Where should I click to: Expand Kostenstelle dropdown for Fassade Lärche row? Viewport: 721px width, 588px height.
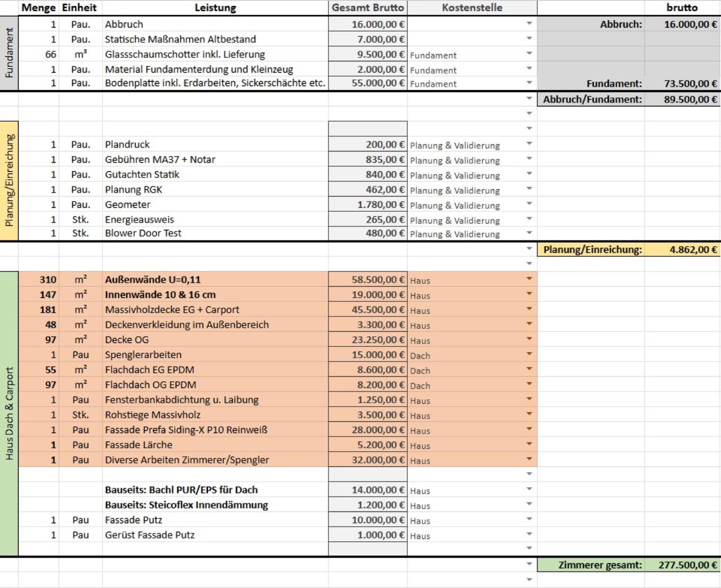pos(529,444)
